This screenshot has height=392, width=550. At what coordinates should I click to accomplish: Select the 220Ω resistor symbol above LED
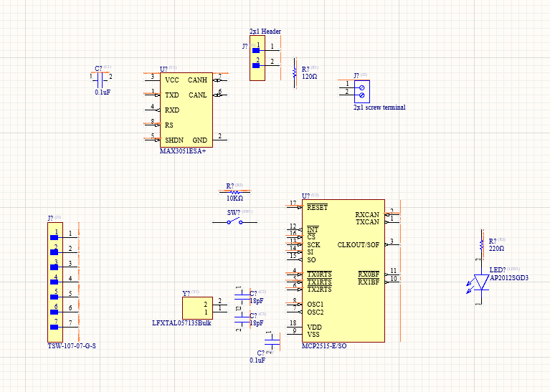(x=482, y=244)
